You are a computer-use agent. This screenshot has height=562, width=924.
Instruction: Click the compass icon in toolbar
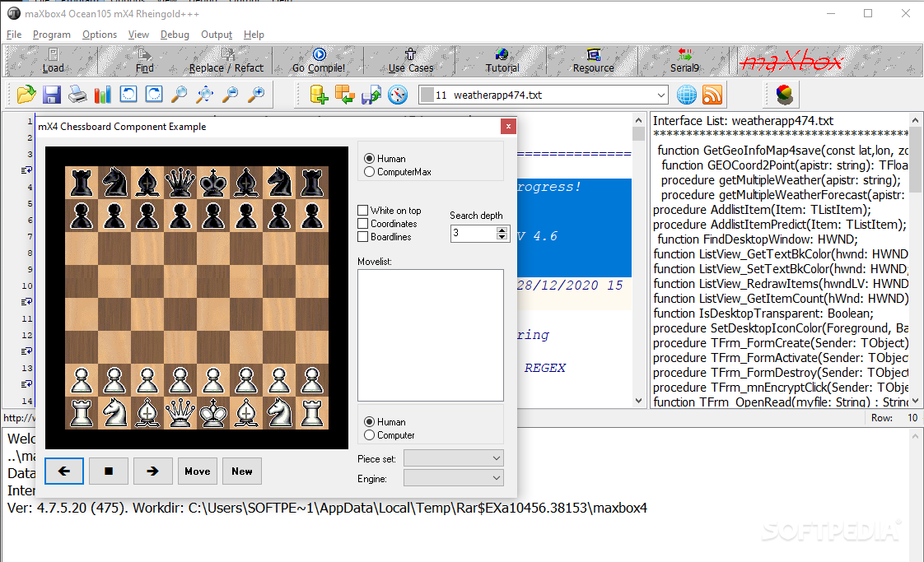tap(398, 95)
